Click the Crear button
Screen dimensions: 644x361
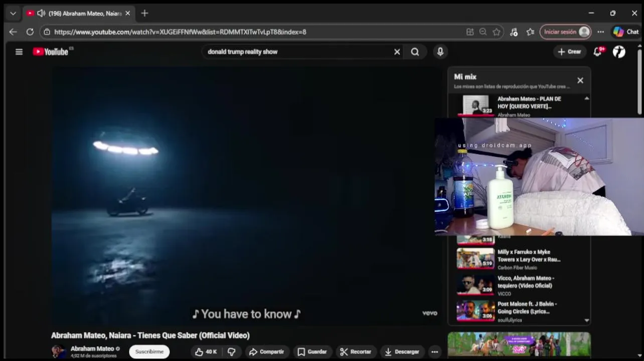point(569,52)
